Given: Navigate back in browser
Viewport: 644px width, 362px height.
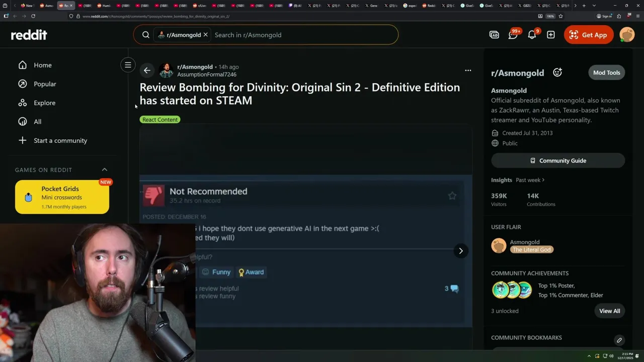Looking at the screenshot, I should click(15, 16).
